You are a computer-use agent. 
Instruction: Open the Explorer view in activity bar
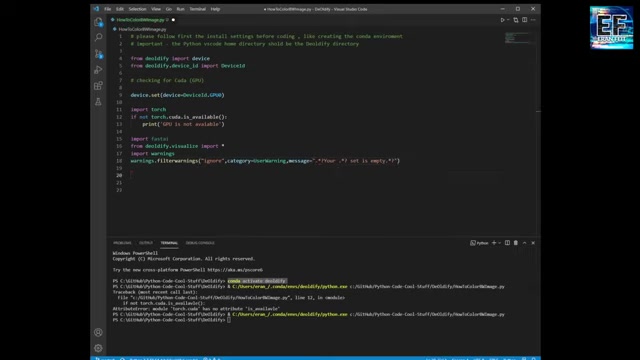coord(98,22)
